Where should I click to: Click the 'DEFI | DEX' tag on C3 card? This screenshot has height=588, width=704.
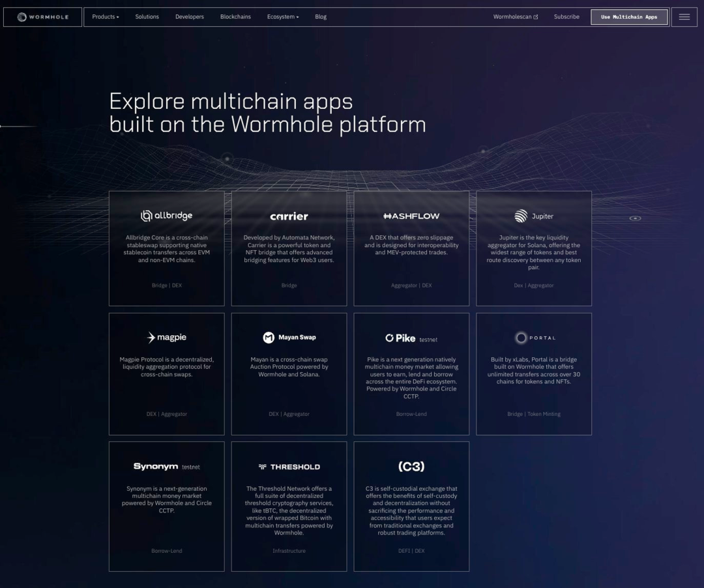tap(411, 551)
